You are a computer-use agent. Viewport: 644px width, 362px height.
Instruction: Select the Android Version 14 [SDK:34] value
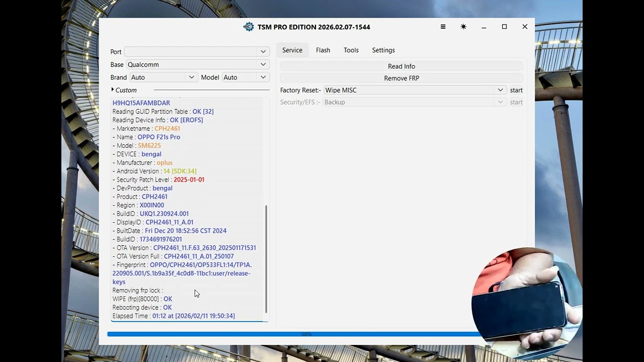pyautogui.click(x=180, y=171)
